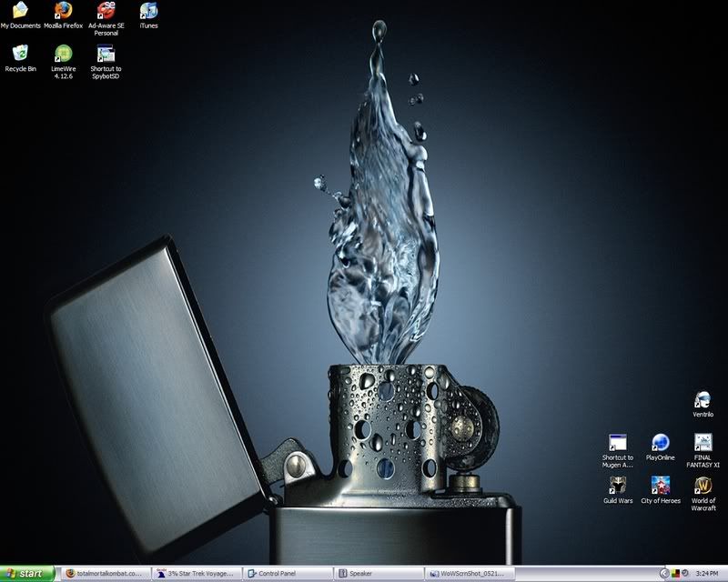The width and height of the screenshot is (728, 582).
Task: Switch to the totalmortalkombat Firefox taskbar button
Action: click(106, 574)
